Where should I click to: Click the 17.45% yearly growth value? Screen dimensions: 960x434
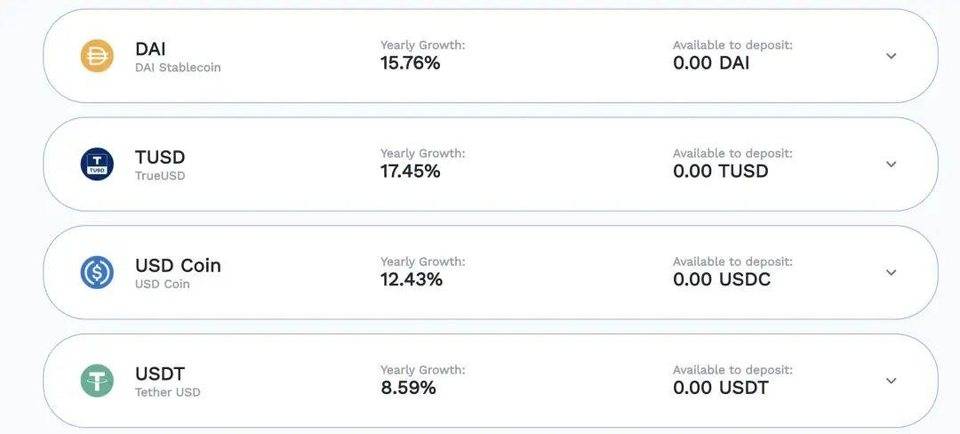pyautogui.click(x=410, y=171)
